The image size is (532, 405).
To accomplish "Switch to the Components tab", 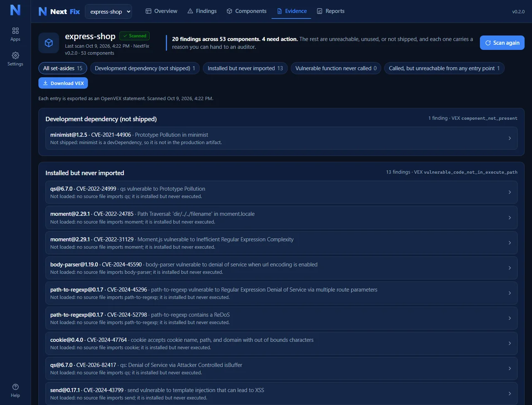I will [246, 11].
